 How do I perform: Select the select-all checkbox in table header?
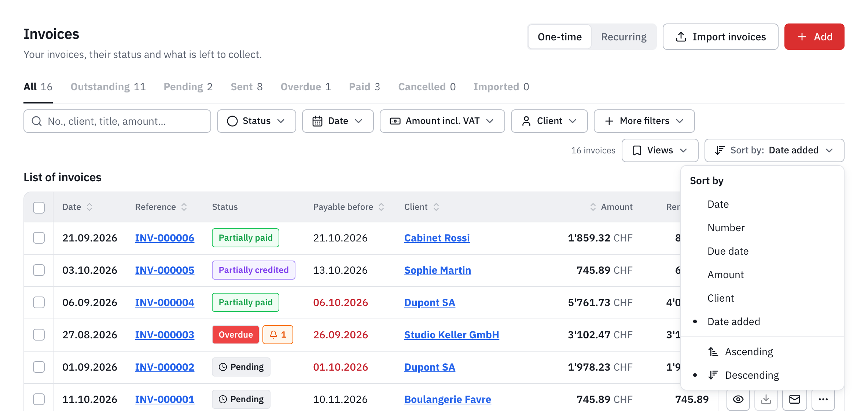[x=39, y=207]
